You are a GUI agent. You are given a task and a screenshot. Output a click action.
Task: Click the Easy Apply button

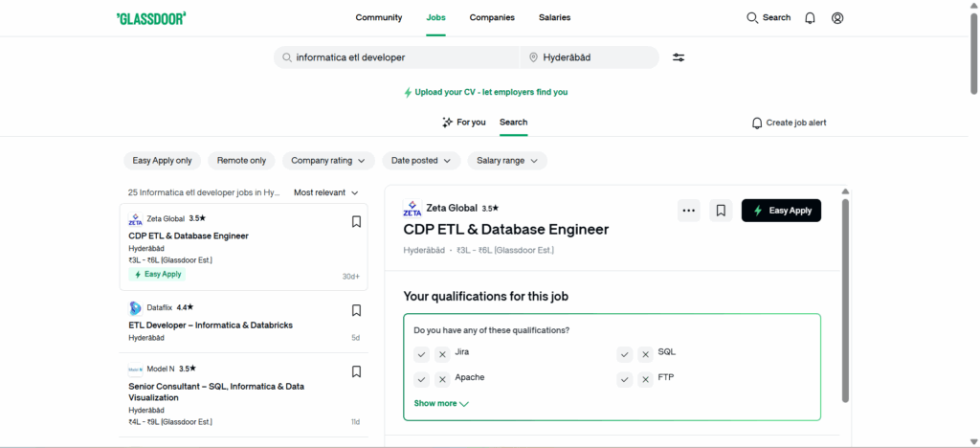coord(781,211)
